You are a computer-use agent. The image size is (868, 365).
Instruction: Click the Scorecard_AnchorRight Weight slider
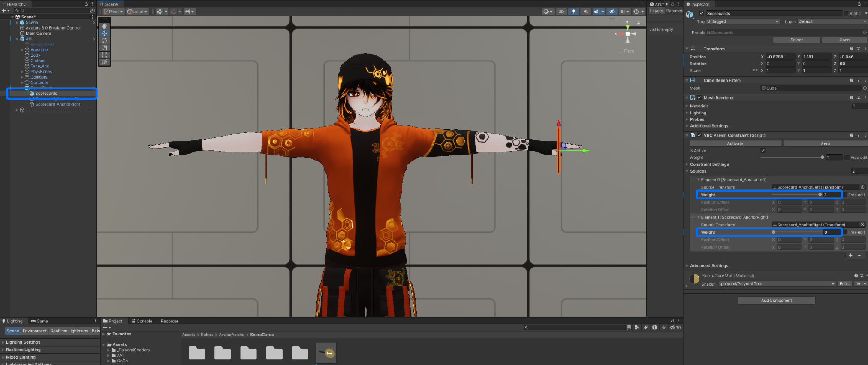[797, 232]
